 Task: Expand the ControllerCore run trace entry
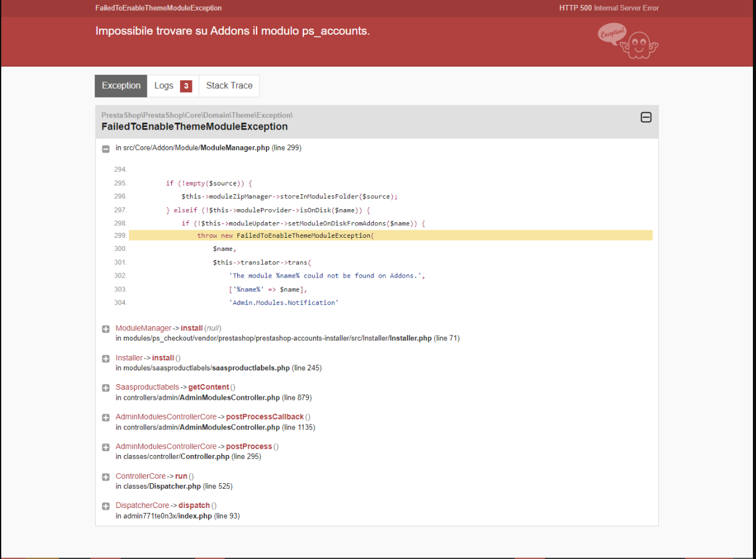click(x=106, y=477)
